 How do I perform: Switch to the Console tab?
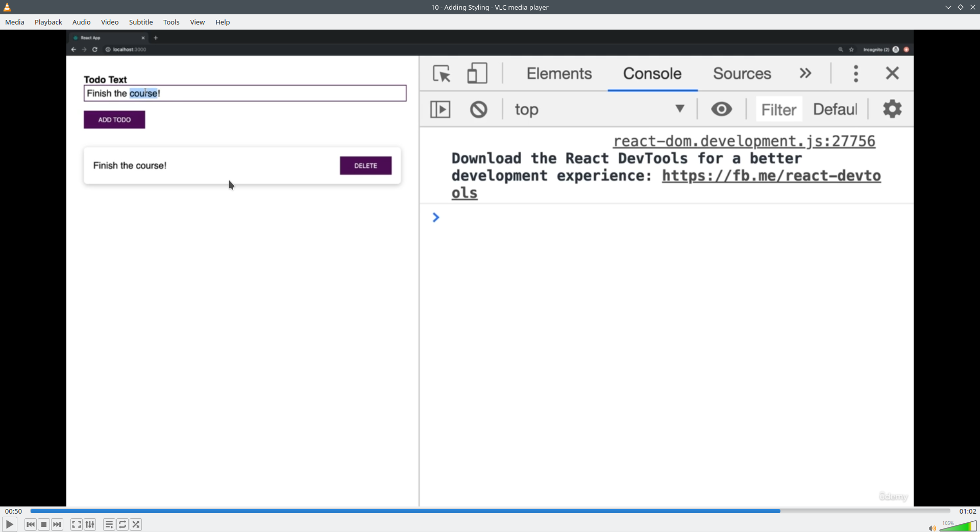coord(652,74)
